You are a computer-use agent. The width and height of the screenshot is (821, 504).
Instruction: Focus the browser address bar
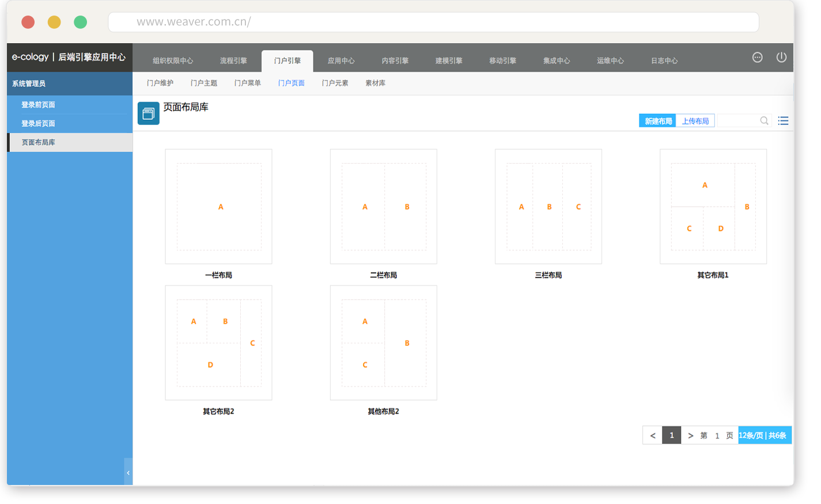[x=433, y=22]
